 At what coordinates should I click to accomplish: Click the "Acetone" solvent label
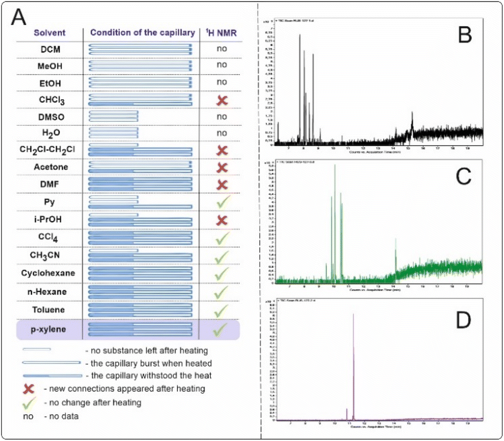pyautogui.click(x=51, y=167)
